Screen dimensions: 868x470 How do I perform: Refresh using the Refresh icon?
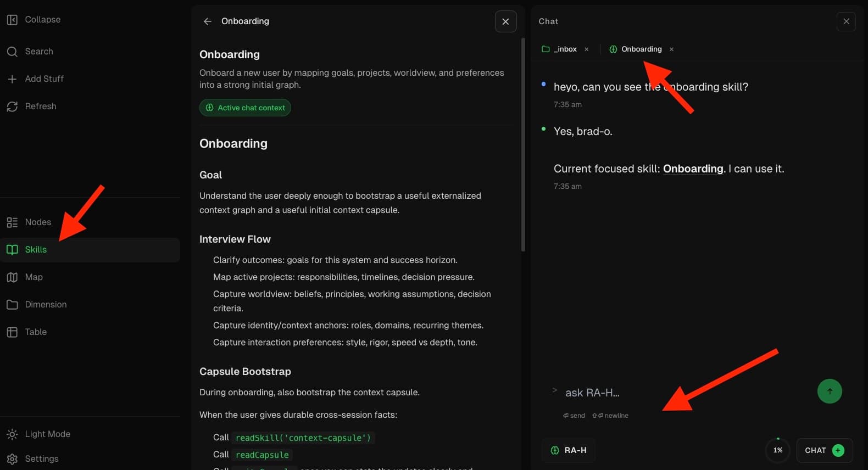pyautogui.click(x=12, y=107)
